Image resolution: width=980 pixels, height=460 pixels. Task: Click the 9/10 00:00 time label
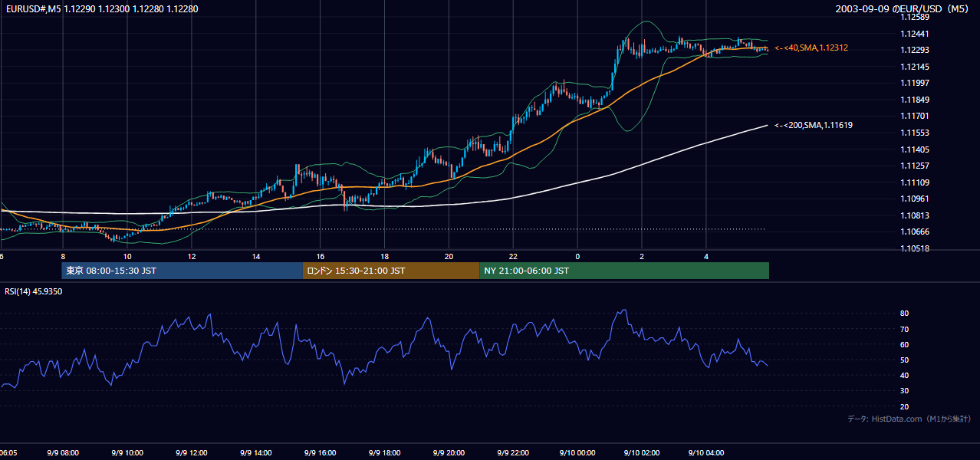[577, 453]
